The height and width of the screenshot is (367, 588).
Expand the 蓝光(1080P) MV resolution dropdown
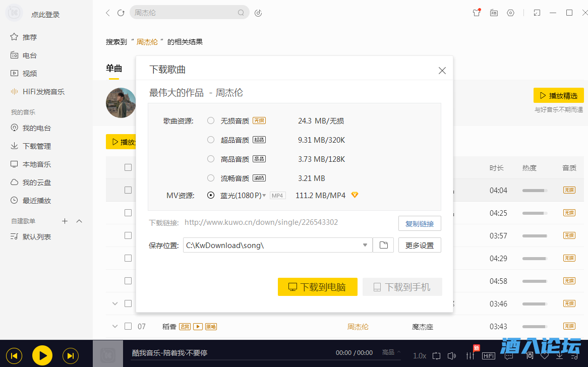tap(264, 196)
